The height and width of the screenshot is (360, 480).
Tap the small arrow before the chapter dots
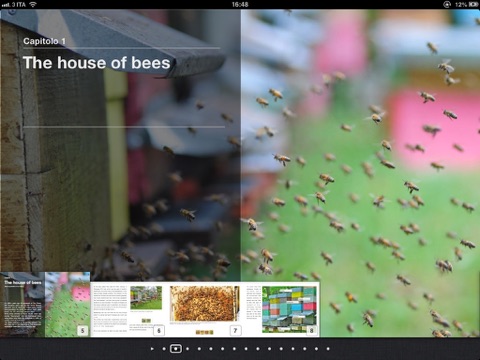[x=152, y=349]
